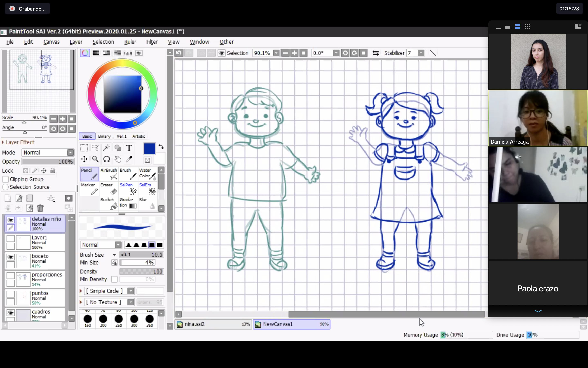Viewport: 588px width, 368px height.
Task: Hide the boceto layer
Action: tap(10, 257)
